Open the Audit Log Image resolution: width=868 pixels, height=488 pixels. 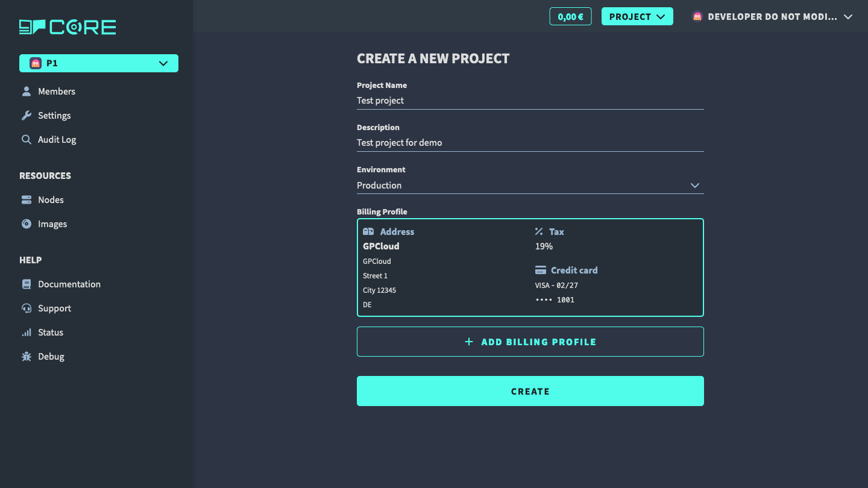tap(57, 140)
